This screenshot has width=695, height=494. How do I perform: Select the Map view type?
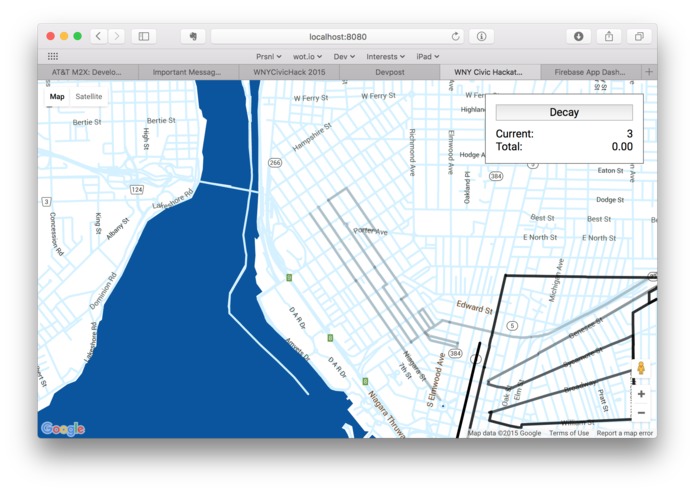click(x=57, y=97)
